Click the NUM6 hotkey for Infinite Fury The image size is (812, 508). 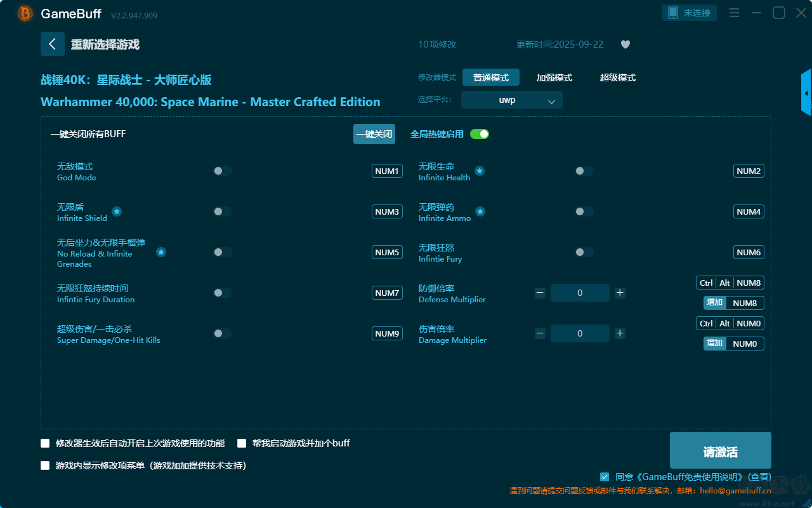[x=749, y=252]
